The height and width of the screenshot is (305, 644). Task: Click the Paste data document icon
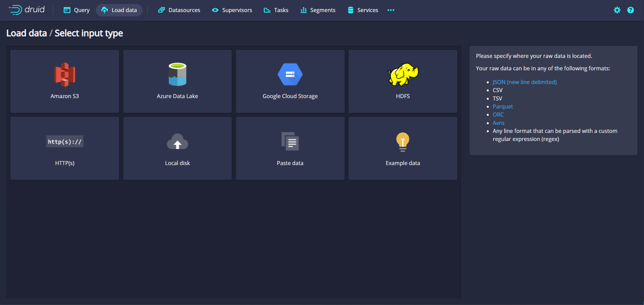tap(290, 141)
